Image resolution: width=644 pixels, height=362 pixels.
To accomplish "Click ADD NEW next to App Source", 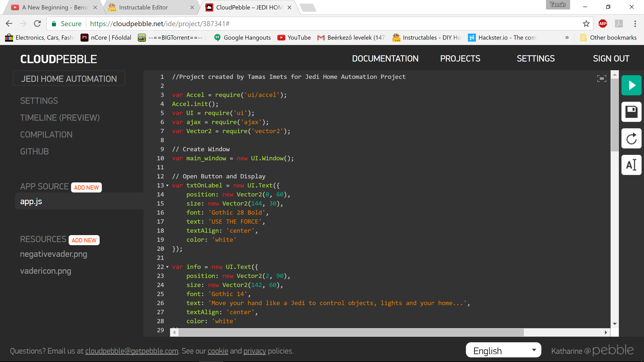I will pos(86,187).
